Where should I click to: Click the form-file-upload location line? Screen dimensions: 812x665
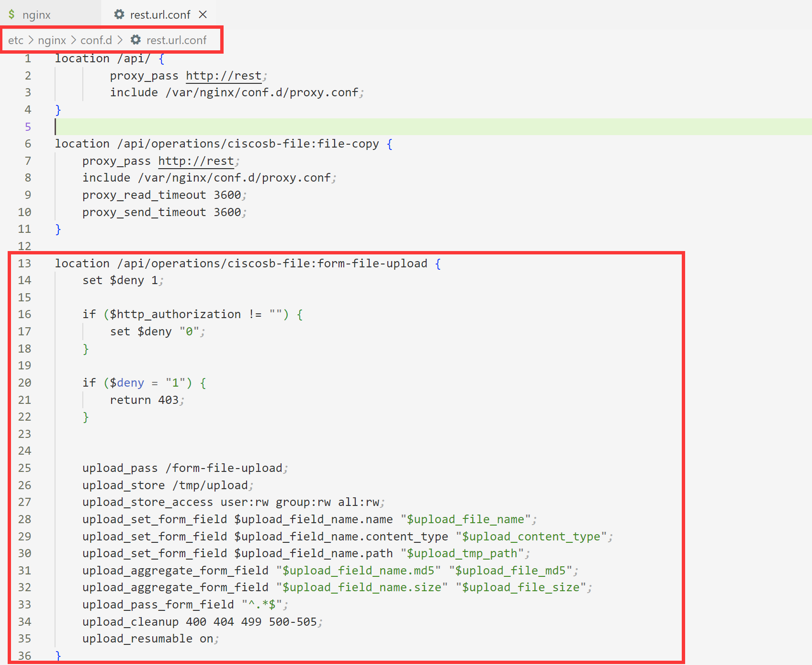[248, 264]
